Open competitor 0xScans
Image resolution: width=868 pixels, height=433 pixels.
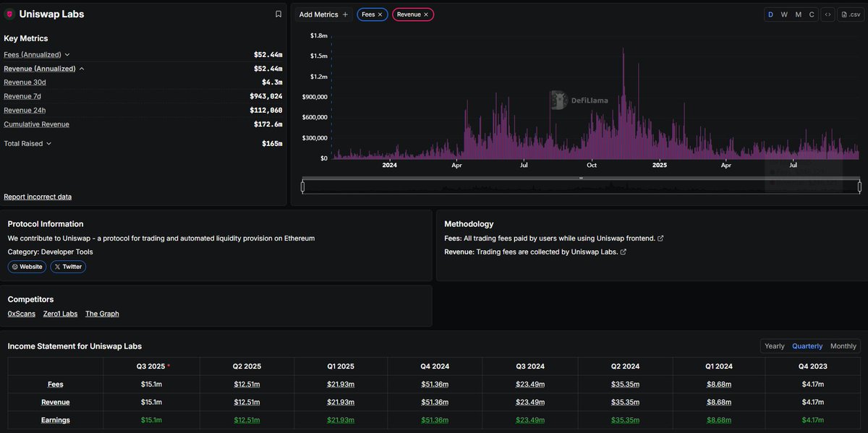[22, 314]
